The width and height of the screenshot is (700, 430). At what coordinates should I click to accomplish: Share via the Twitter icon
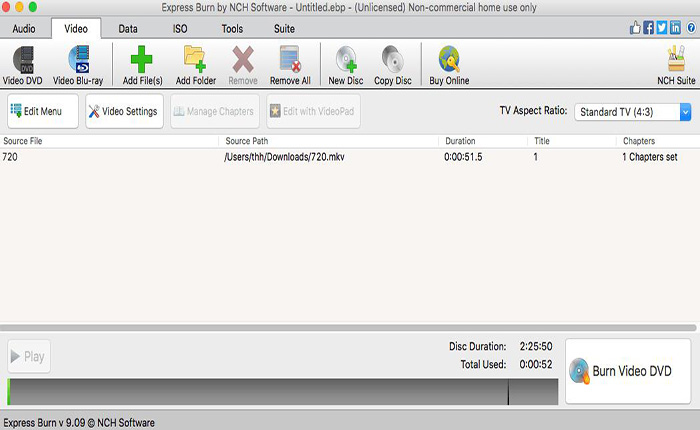(x=662, y=28)
